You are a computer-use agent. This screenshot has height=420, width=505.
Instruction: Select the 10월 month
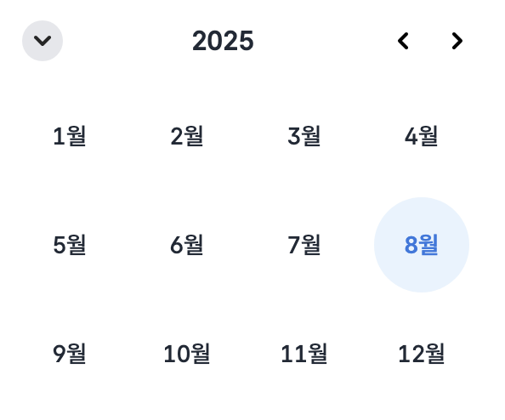coord(187,354)
